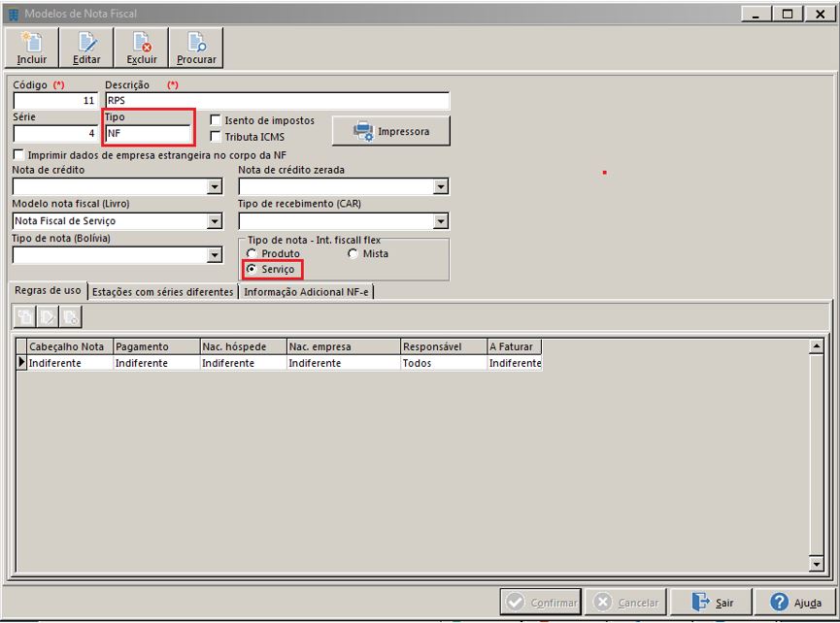Click the Pagamento column header
Viewport: 840px width, 623px height.
(156, 346)
